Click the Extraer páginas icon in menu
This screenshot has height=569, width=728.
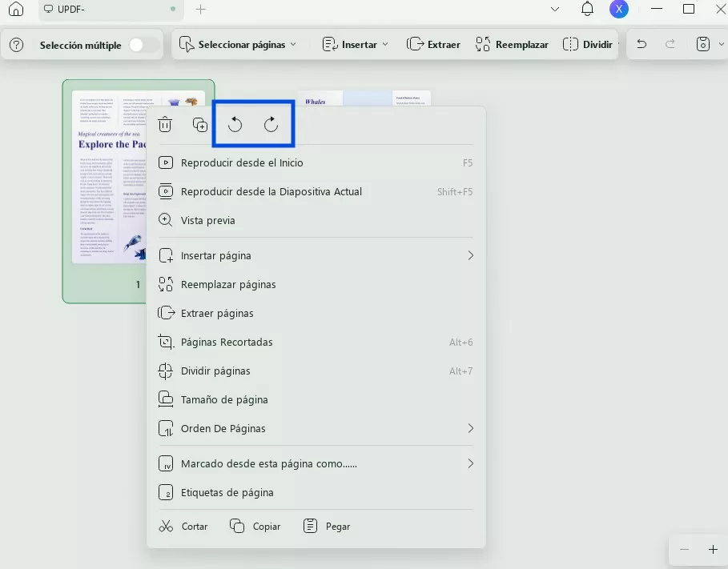click(x=167, y=313)
